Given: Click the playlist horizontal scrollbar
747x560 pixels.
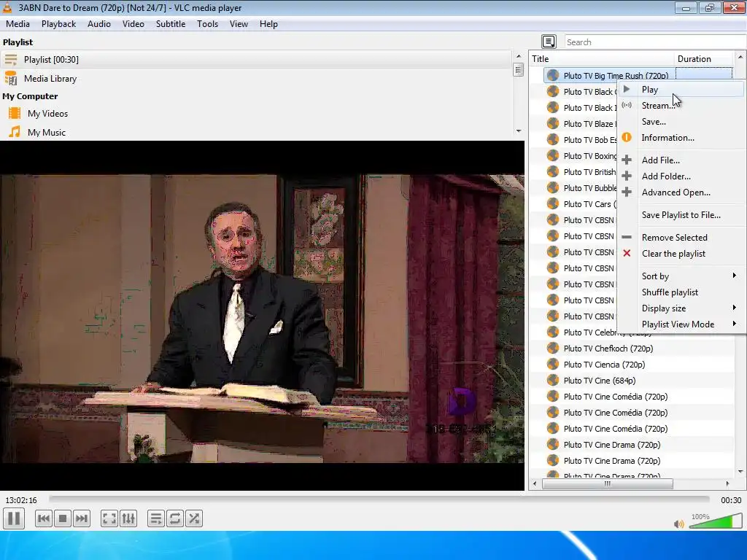Looking at the screenshot, I should pos(608,484).
